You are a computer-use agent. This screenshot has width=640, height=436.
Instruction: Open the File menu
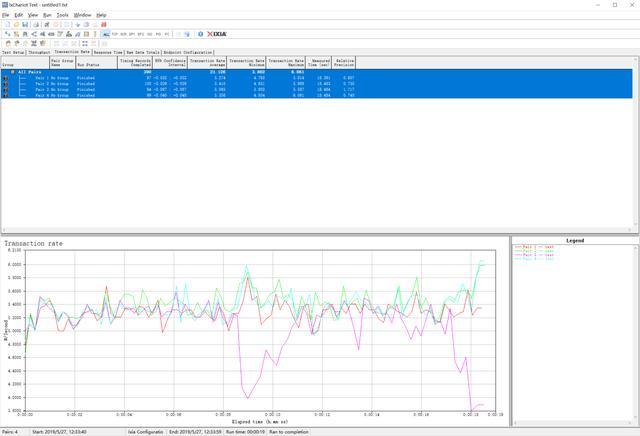[5, 16]
